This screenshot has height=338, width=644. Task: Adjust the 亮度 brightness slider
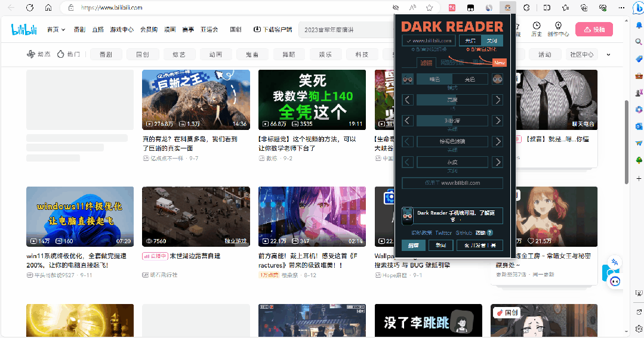[x=452, y=100]
